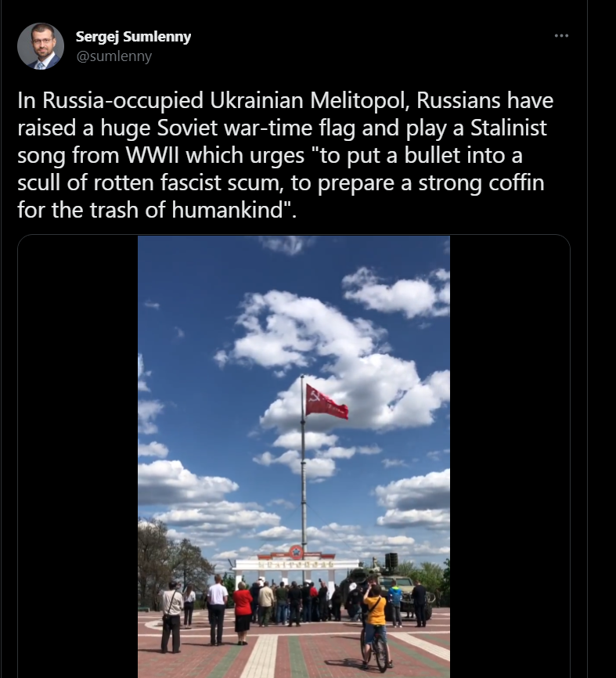Click the red Soviet flag in the video
Viewport: 616px width, 678px height.
(326, 402)
